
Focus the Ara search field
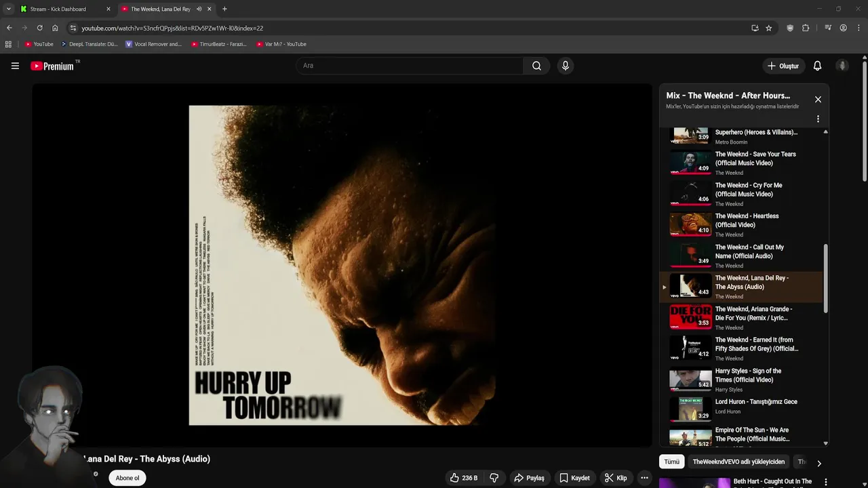pyautogui.click(x=410, y=66)
